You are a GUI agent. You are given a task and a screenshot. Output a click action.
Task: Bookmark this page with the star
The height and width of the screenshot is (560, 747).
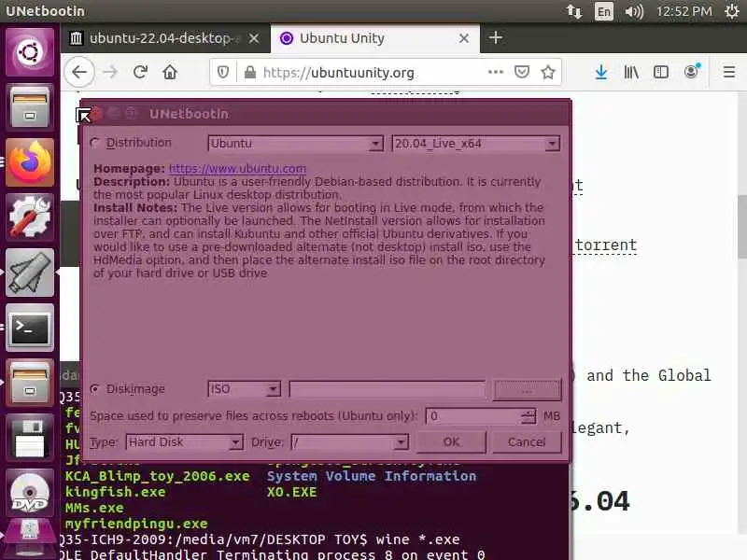coord(548,73)
